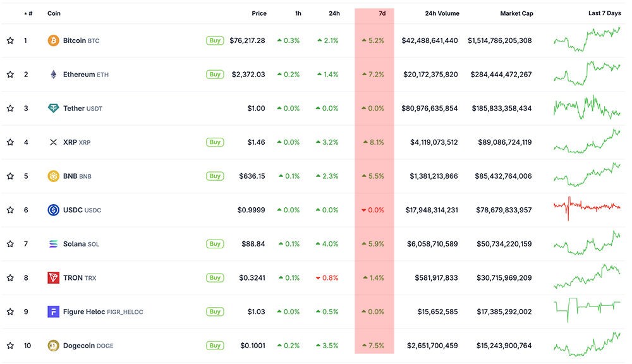
Task: Click the Buy button for Bitcoin
Action: click(x=215, y=40)
